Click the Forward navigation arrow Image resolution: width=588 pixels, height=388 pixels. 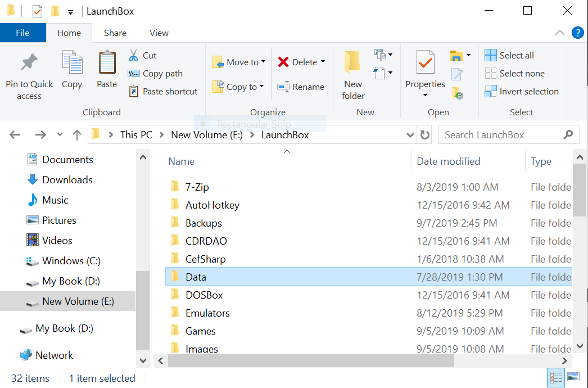point(40,135)
